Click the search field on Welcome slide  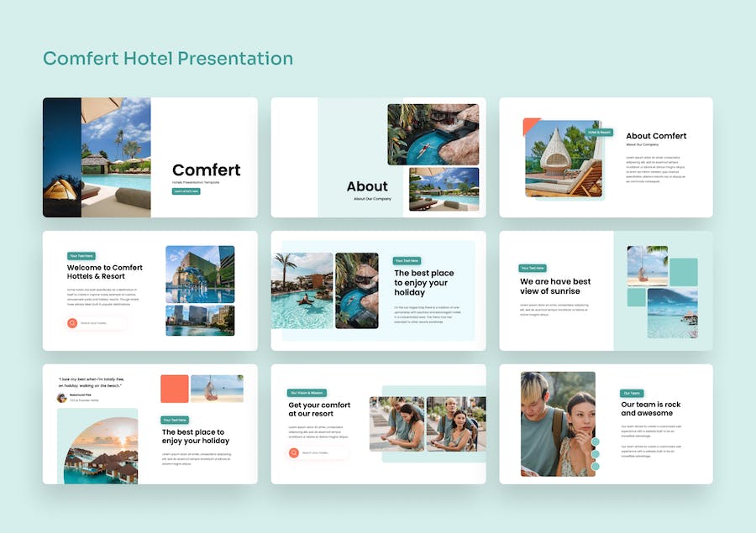click(97, 323)
